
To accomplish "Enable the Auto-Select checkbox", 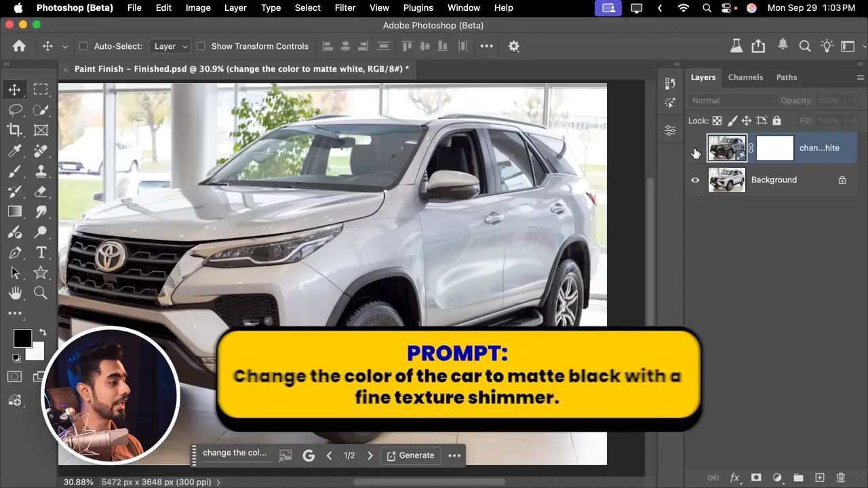I will coord(83,46).
